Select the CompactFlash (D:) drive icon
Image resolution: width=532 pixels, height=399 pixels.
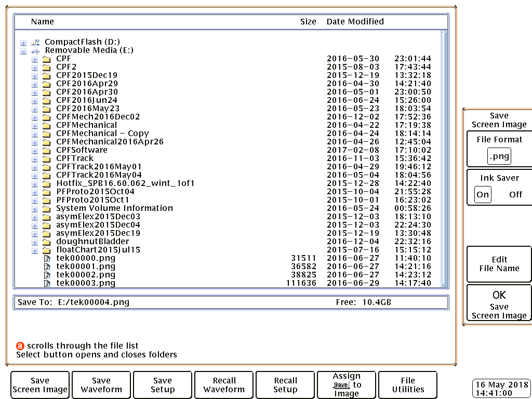[x=35, y=43]
